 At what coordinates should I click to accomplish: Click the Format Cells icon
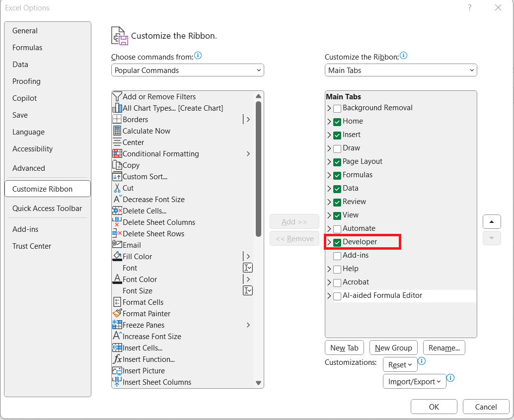pyautogui.click(x=117, y=302)
